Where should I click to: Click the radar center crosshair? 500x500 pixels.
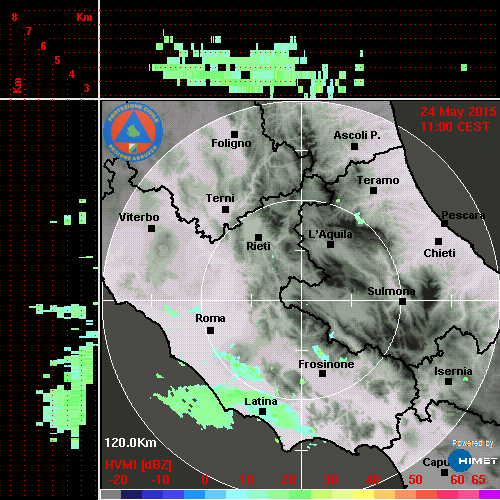(x=302, y=301)
